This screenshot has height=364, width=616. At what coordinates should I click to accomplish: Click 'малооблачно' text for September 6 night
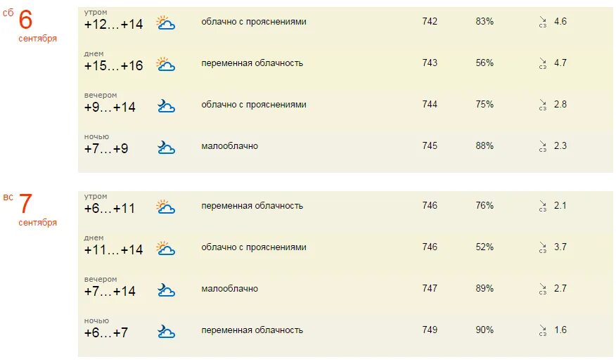(229, 146)
